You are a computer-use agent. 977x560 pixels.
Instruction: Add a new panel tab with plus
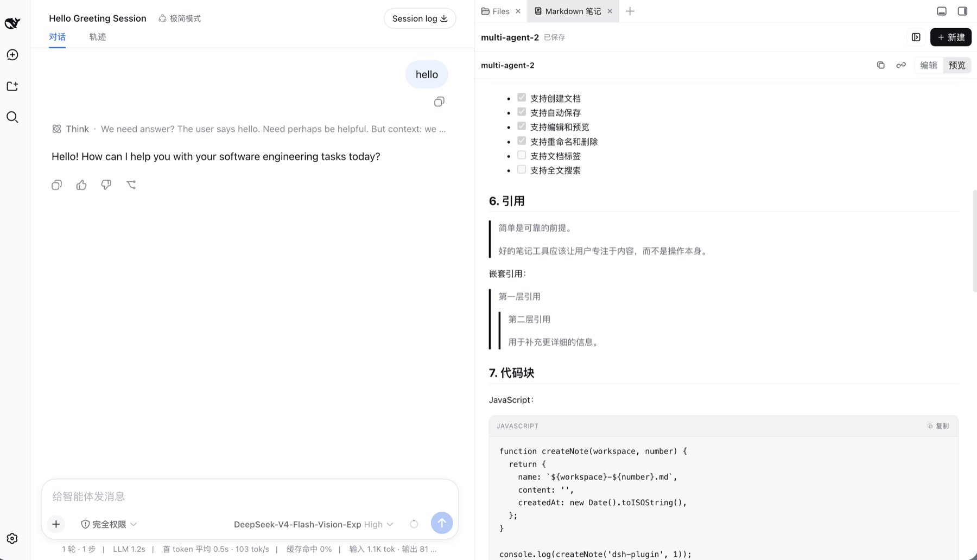(630, 11)
